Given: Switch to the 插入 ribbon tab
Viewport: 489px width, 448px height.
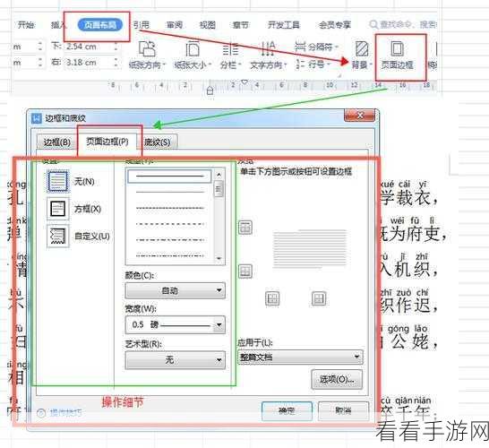Looking at the screenshot, I should tap(58, 25).
